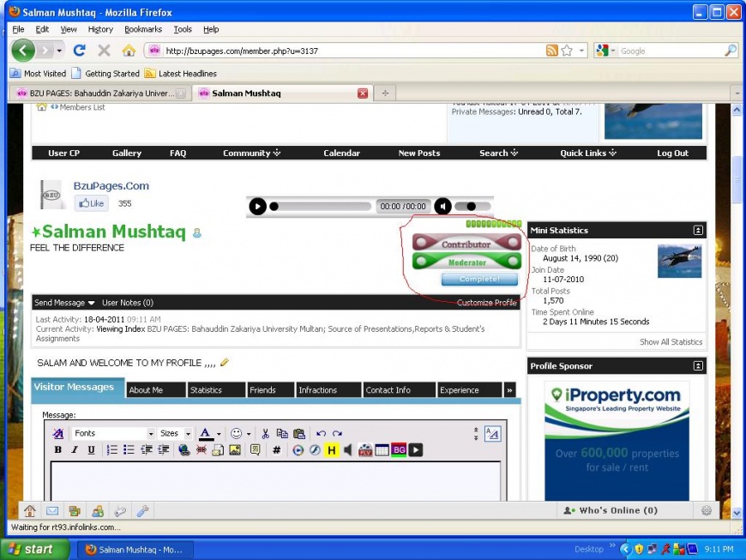Viewport: 746px width, 560px height.
Task: Play the audio player track
Action: pos(257,206)
